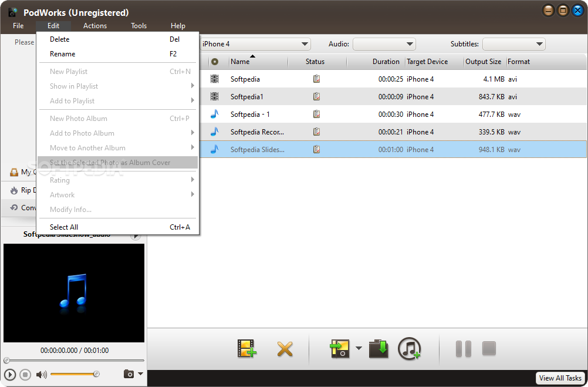The width and height of the screenshot is (588, 387).
Task: Click the Add File(s) film icon
Action: point(246,348)
